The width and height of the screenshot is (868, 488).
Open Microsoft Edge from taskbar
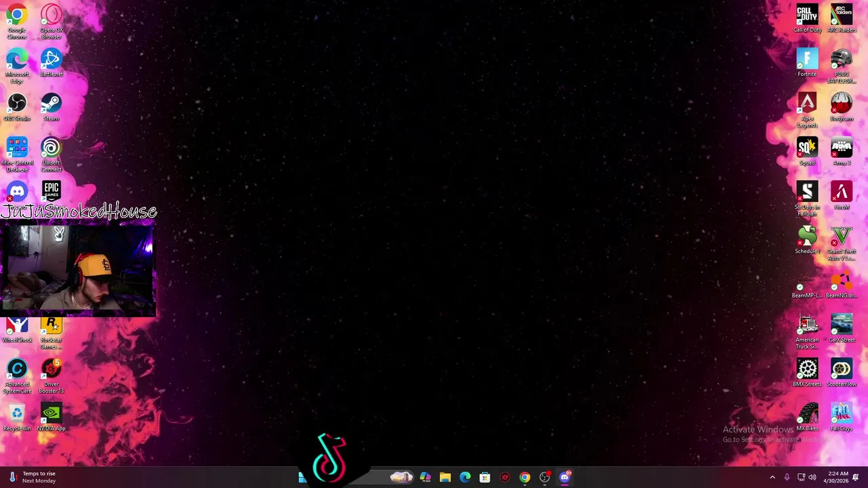pyautogui.click(x=465, y=477)
